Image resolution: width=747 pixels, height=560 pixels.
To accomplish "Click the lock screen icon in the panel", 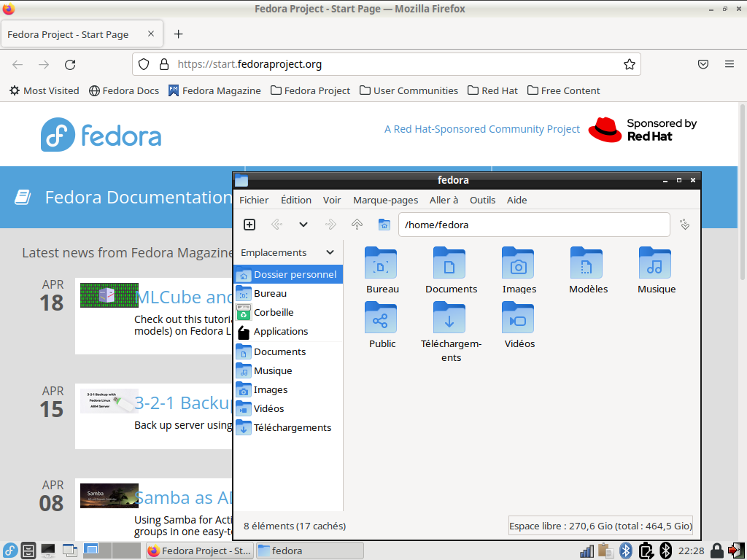I will 717,551.
